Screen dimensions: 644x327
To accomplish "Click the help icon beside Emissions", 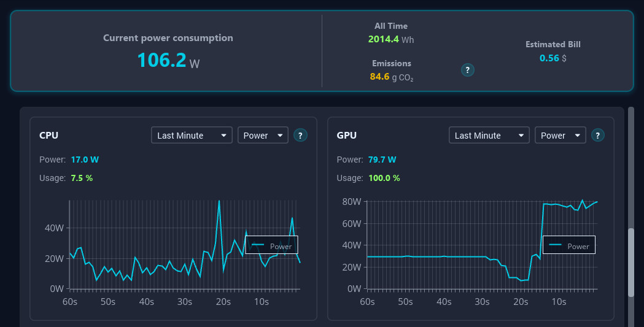I will 468,70.
